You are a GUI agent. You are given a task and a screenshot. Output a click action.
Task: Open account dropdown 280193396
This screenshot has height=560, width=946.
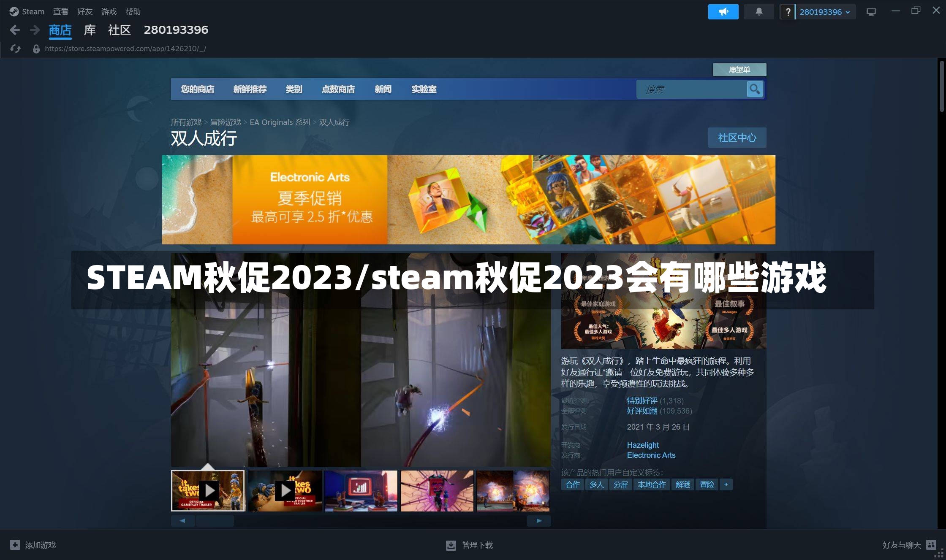[x=825, y=12]
